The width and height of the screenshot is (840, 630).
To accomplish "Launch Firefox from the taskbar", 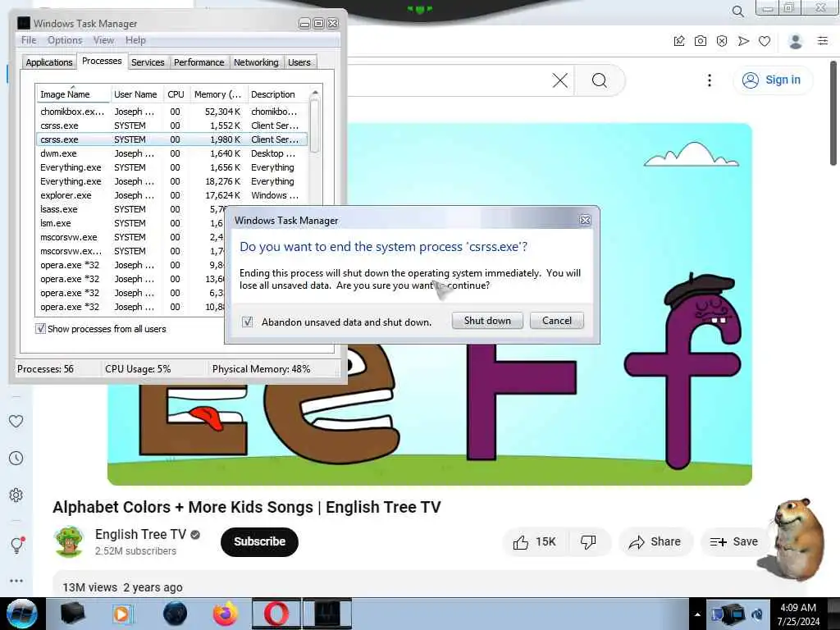I will pos(226,614).
